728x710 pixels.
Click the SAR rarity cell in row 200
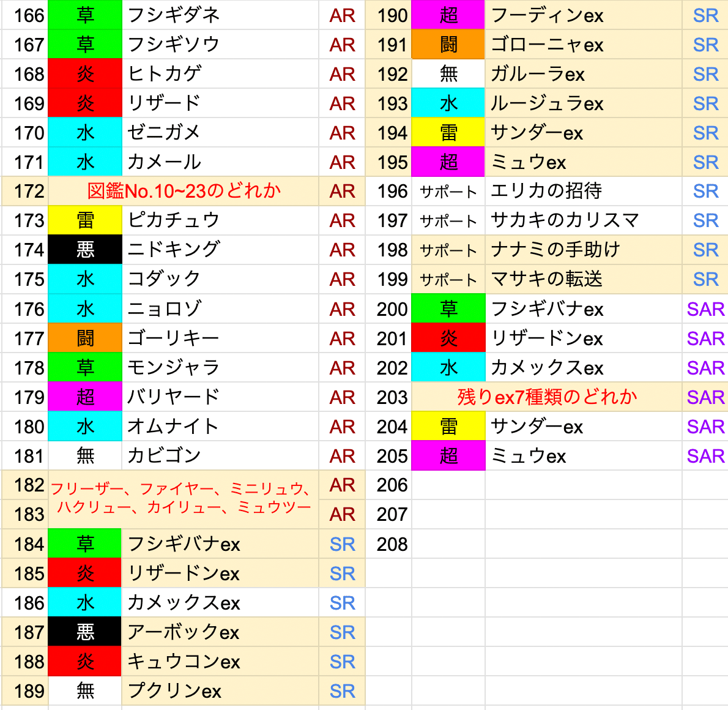(x=705, y=309)
